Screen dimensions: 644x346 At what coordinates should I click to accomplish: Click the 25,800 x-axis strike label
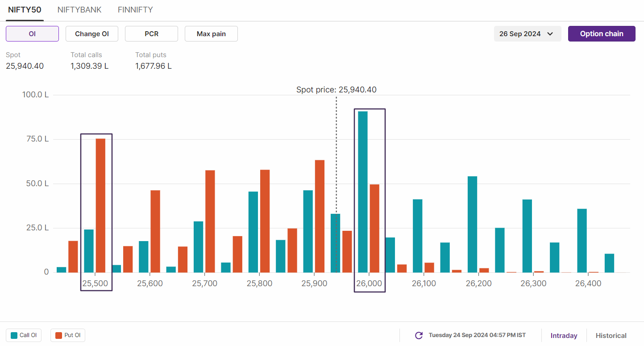click(x=259, y=283)
